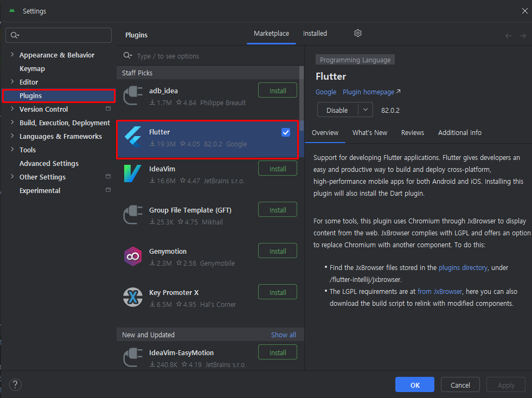
Task: Click the Key Promoter X icon
Action: [133, 297]
